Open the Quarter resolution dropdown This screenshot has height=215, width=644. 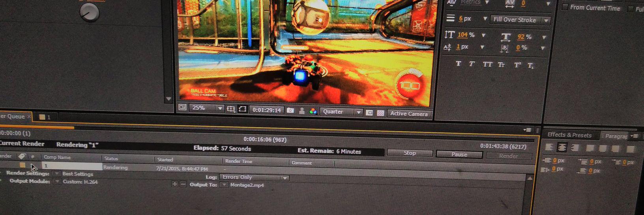(x=341, y=112)
